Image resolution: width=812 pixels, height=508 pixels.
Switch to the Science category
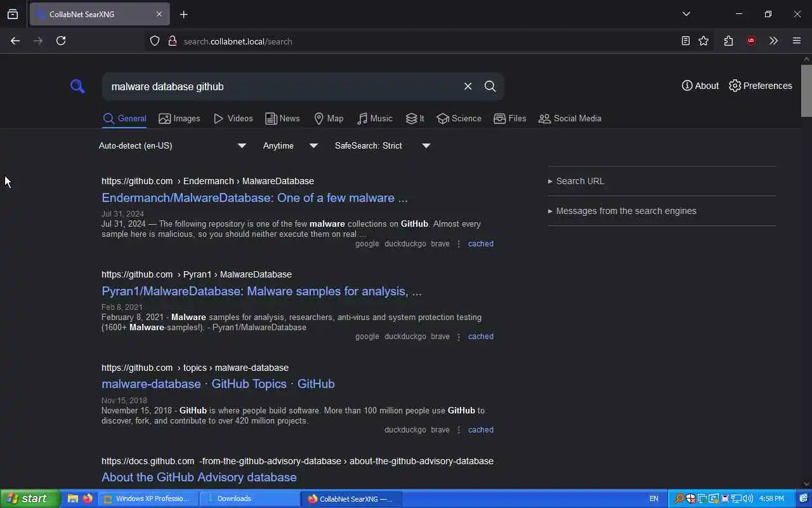pos(459,119)
